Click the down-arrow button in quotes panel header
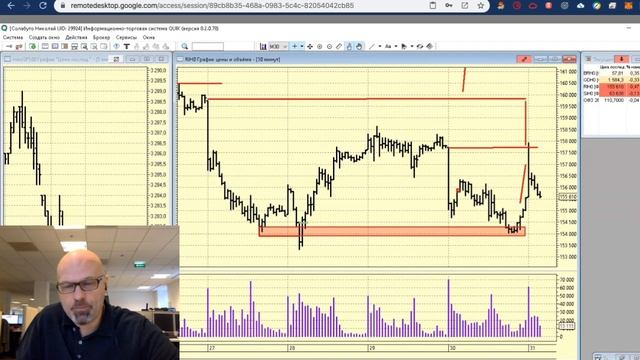Viewport: 640px width, 360px height. click(x=622, y=59)
